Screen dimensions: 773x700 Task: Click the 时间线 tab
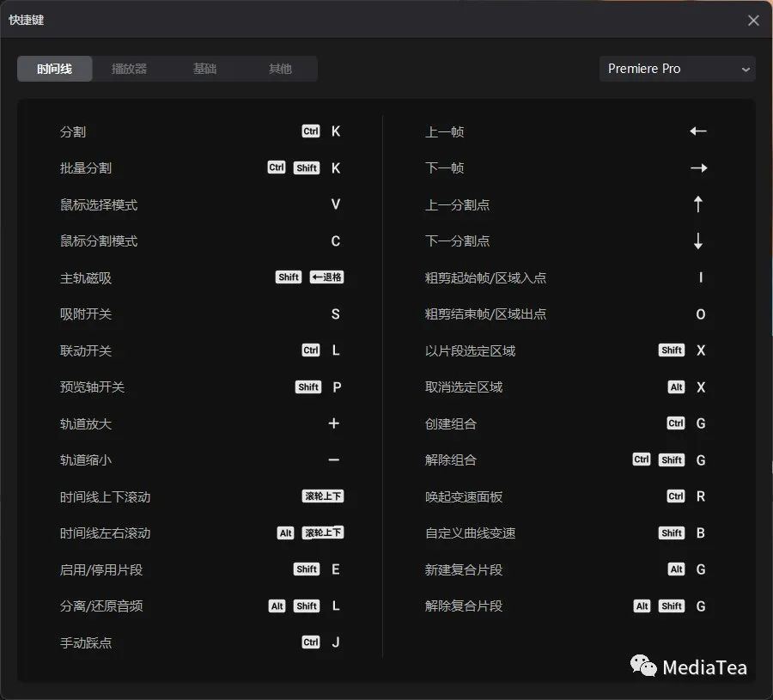[x=55, y=69]
